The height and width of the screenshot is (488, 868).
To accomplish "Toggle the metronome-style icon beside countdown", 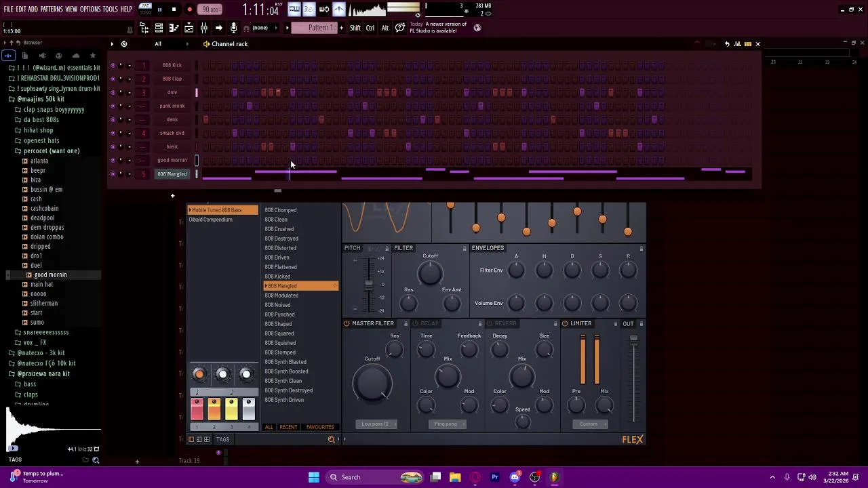I will pyautogui.click(x=323, y=9).
